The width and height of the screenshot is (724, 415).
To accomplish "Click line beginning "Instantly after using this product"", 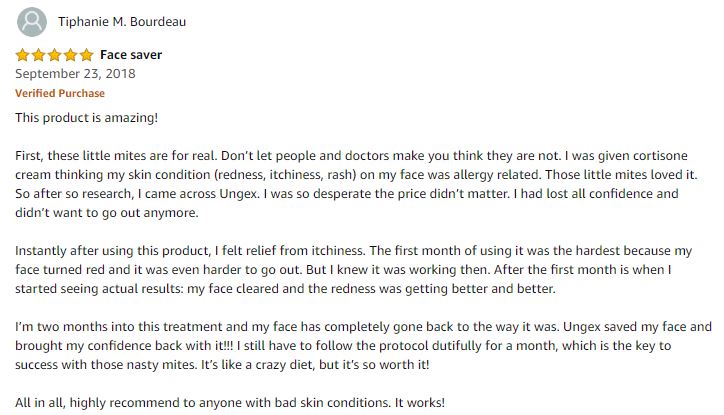I will (354, 251).
